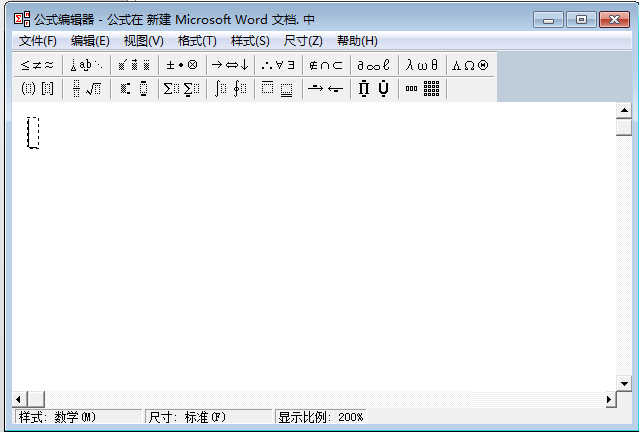Open the logical symbols palette (∴∀∃)
The image size is (639, 432).
click(x=278, y=65)
